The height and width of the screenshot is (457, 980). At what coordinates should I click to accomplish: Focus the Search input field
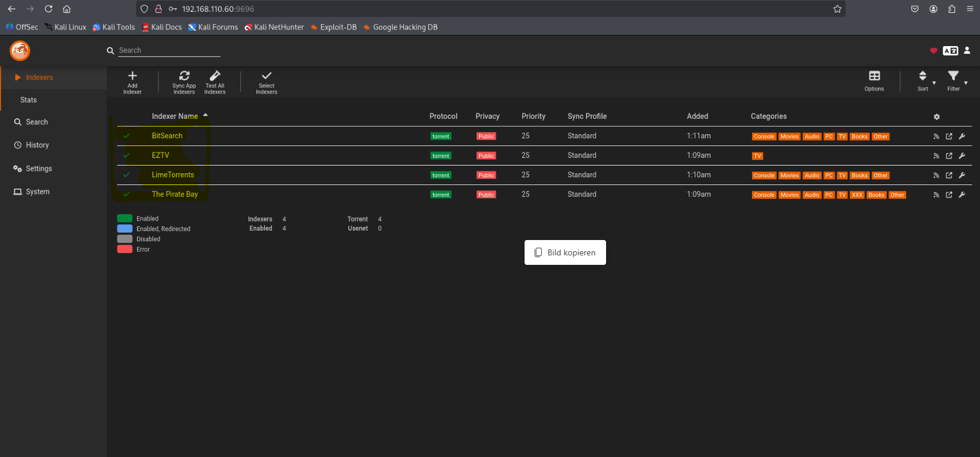click(x=169, y=51)
